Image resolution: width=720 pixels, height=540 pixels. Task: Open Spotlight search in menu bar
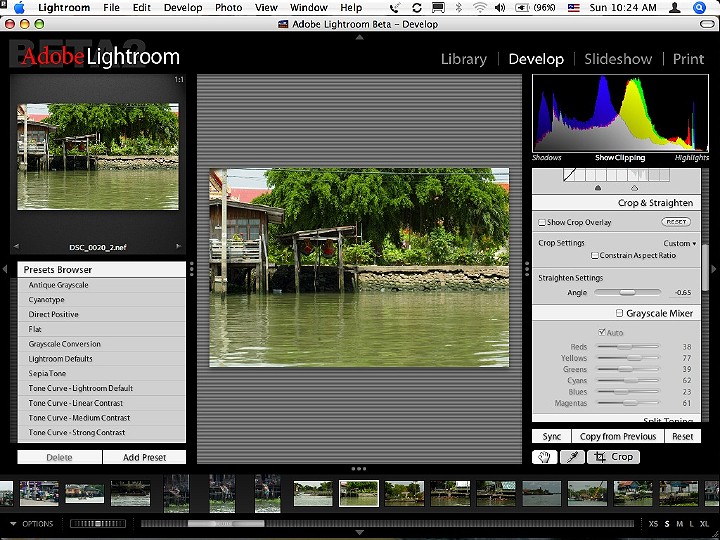699,7
